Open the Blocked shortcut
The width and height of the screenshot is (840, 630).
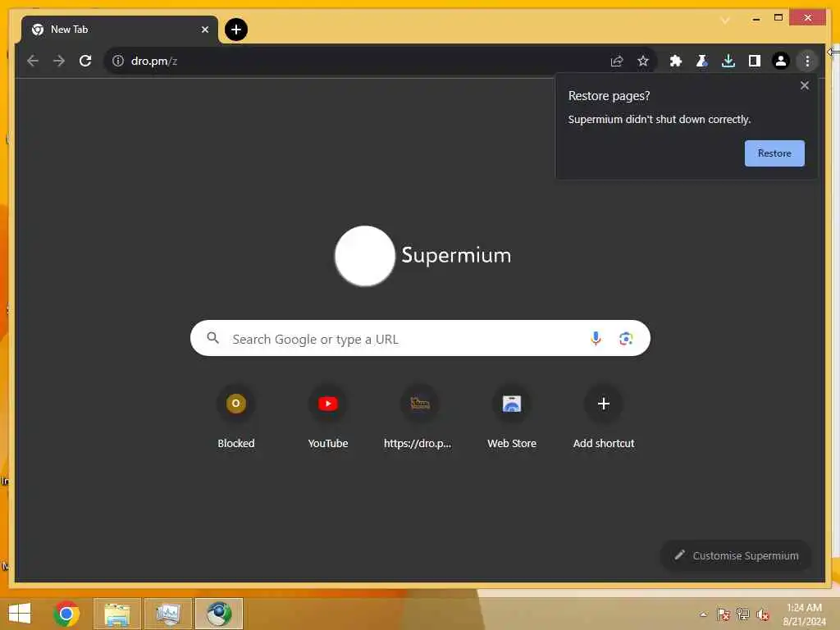(235, 418)
